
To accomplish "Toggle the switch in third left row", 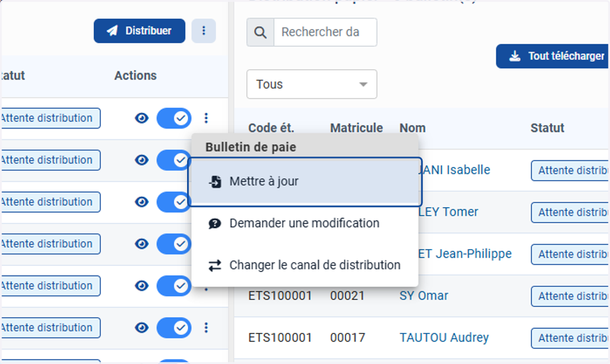I will tap(174, 202).
